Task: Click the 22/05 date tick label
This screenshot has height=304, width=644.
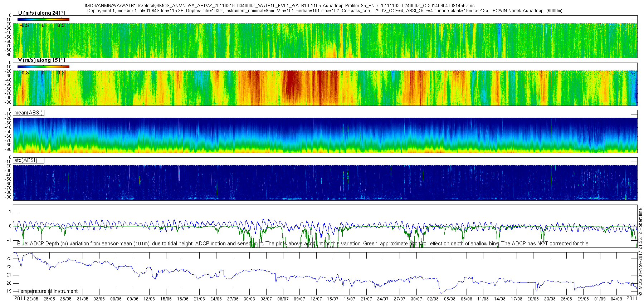Action: pyautogui.click(x=33, y=299)
